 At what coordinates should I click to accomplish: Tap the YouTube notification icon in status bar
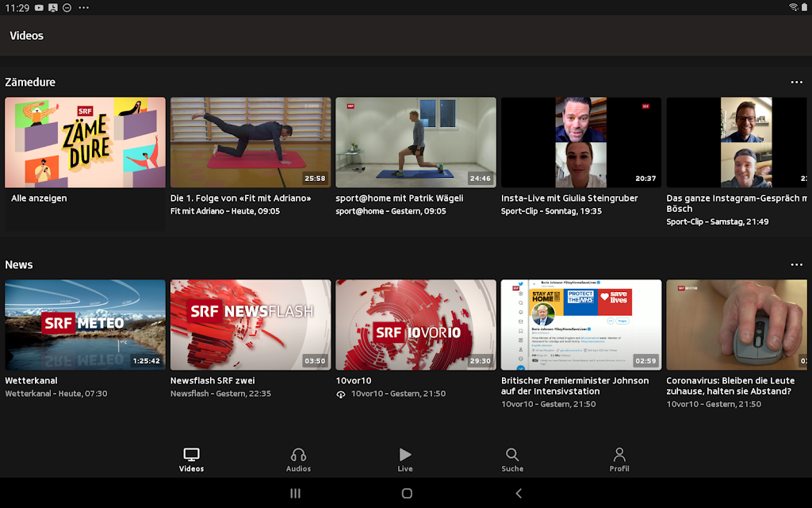39,8
